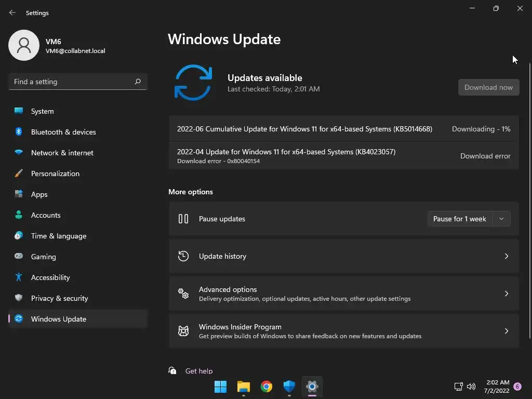Click the pause bars icon beside Pause updates

[183, 219]
